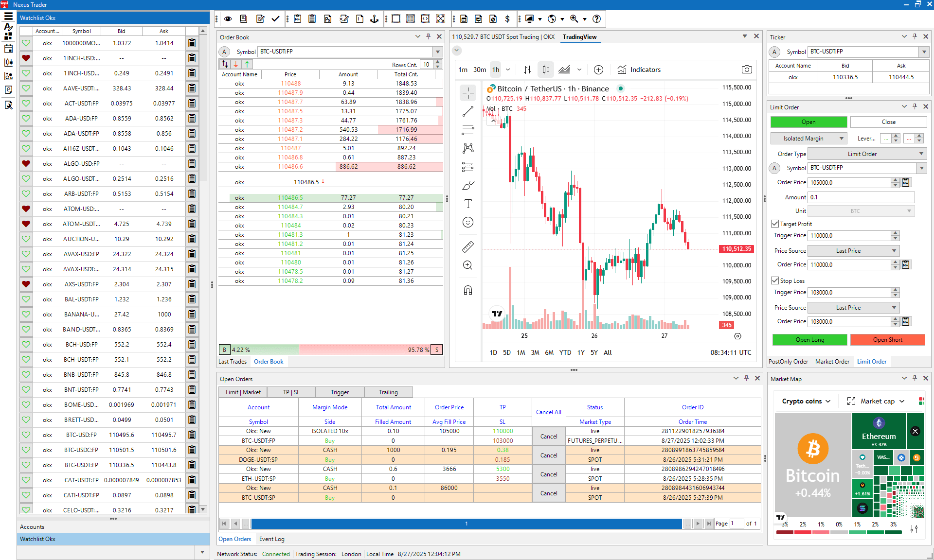Viewport: 934px width, 560px height.
Task: Activate the magnet snapping tool
Action: point(467,290)
